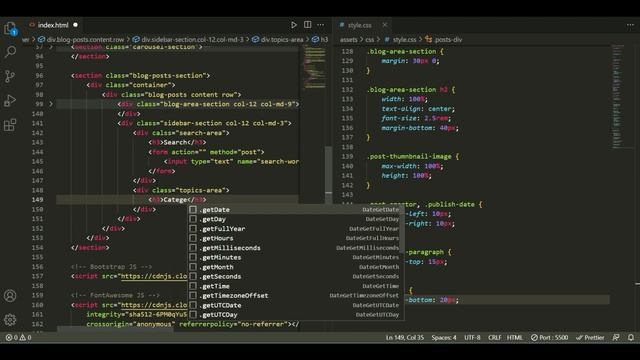
Task: Expand folded code at line 99
Action: [x=51, y=104]
